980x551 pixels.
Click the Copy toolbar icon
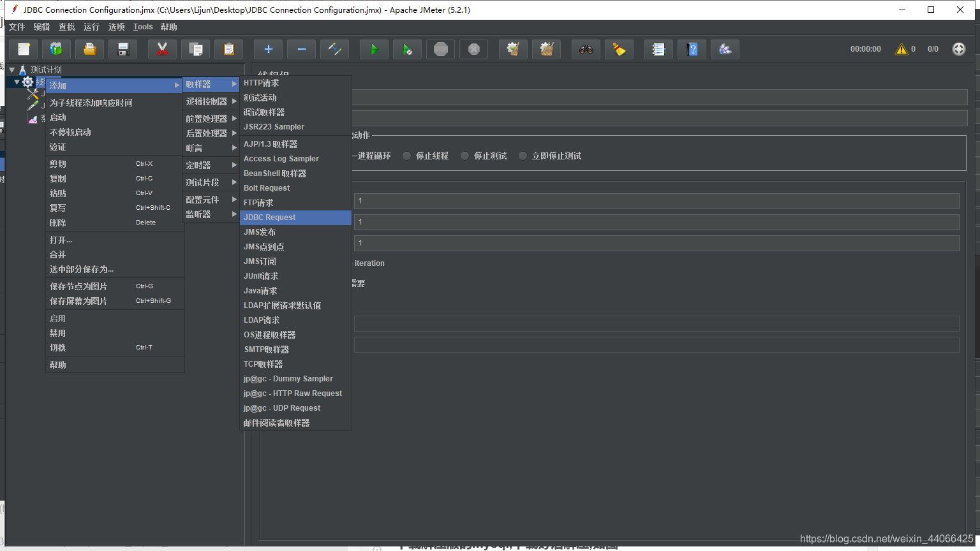click(196, 49)
